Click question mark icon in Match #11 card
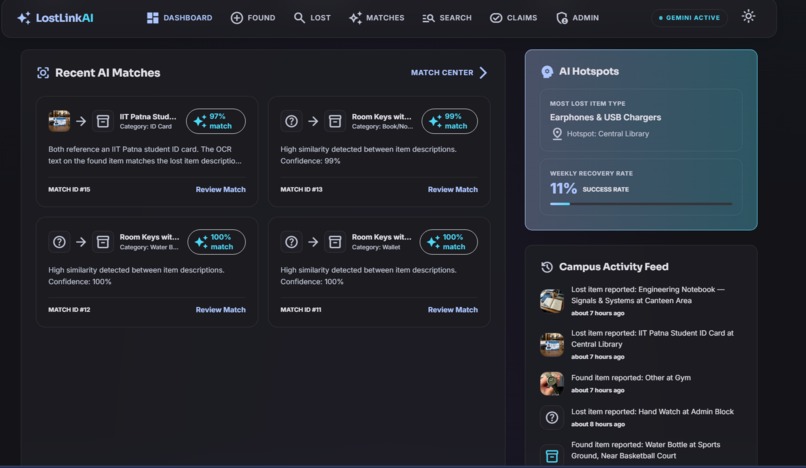 click(x=291, y=242)
